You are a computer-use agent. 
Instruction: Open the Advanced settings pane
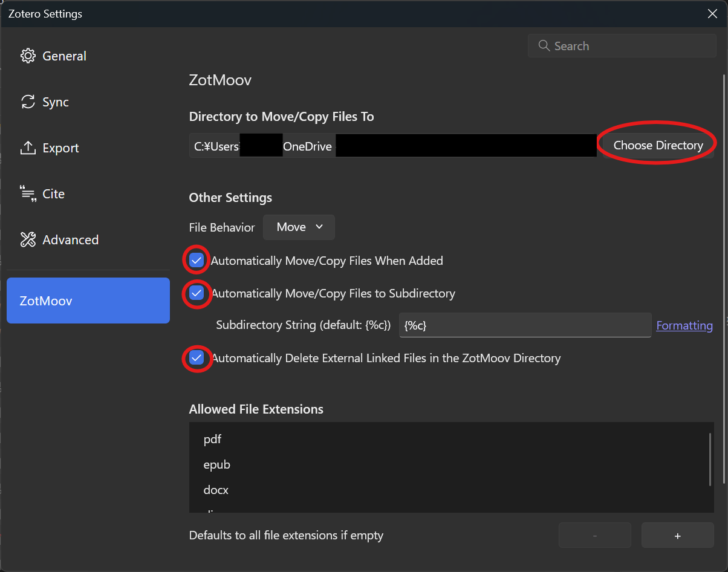88,240
